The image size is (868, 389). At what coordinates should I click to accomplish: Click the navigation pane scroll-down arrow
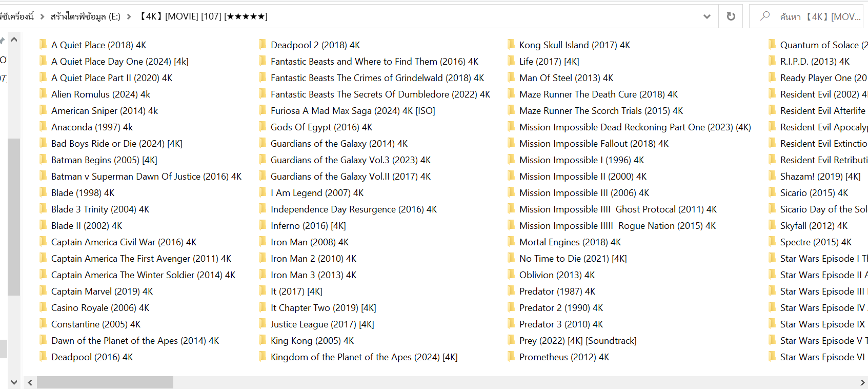(x=14, y=382)
